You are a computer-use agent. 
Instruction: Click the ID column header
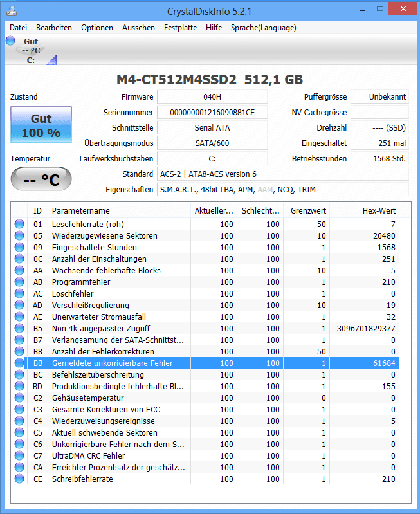(x=38, y=211)
